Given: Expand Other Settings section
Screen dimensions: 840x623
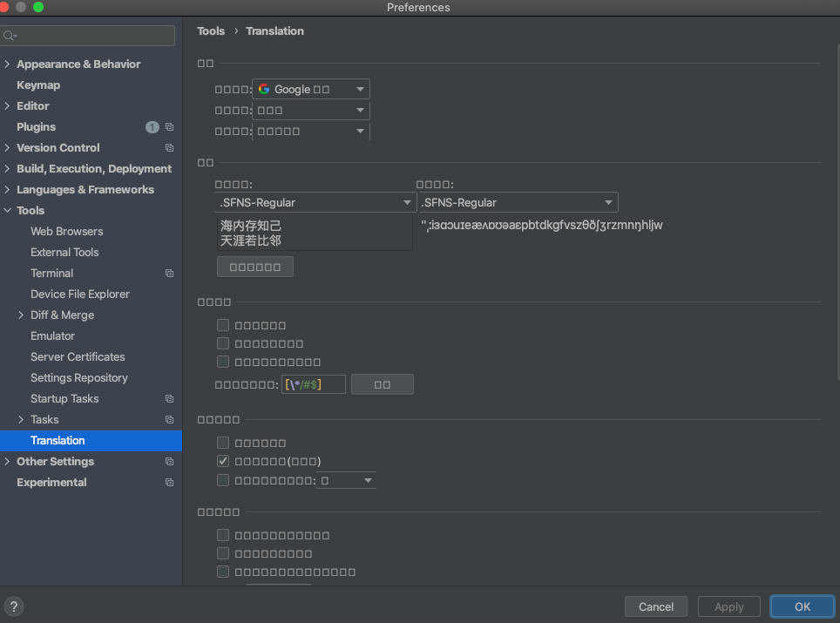Looking at the screenshot, I should coord(7,461).
